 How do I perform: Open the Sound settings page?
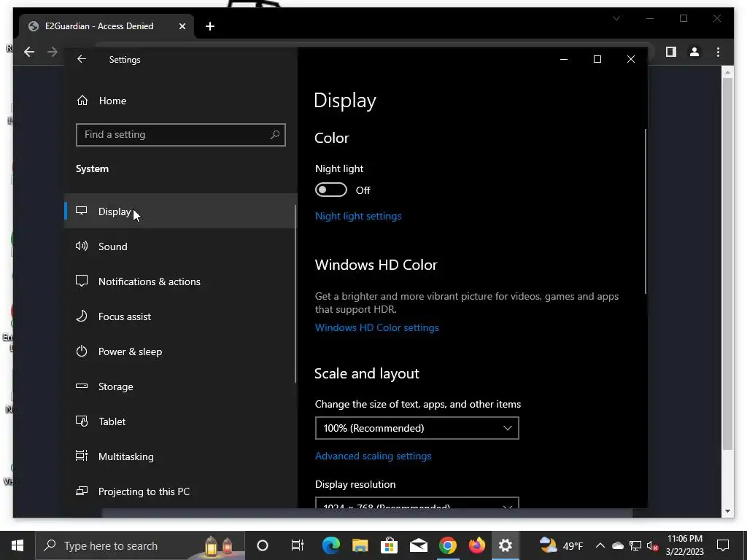click(180, 246)
